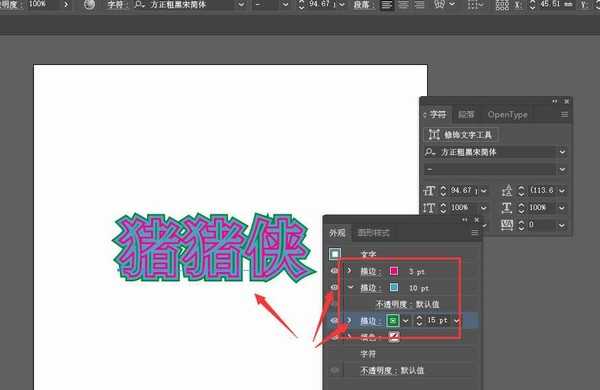Step the leading value 113.6
This screenshot has height=390, width=600.
tap(521, 190)
